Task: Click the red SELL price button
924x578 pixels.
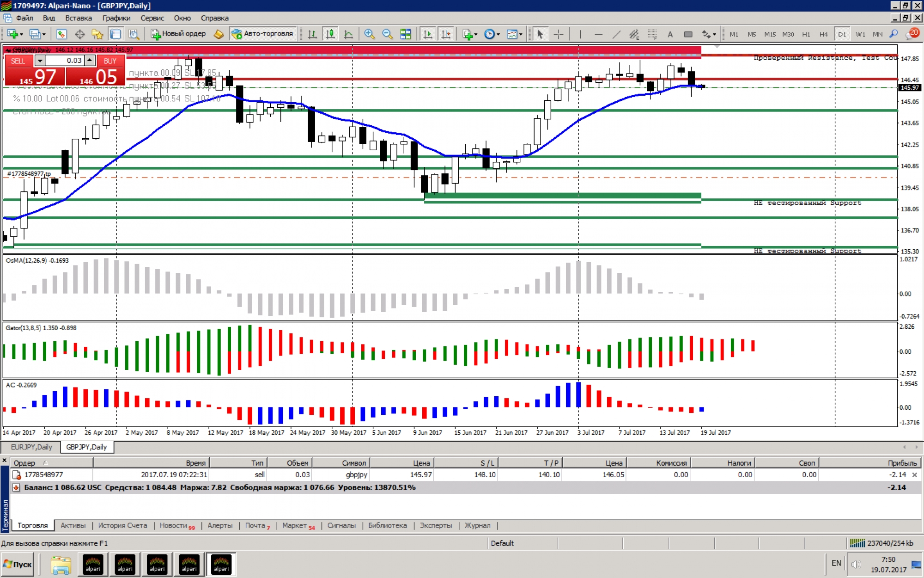Action: [35, 76]
